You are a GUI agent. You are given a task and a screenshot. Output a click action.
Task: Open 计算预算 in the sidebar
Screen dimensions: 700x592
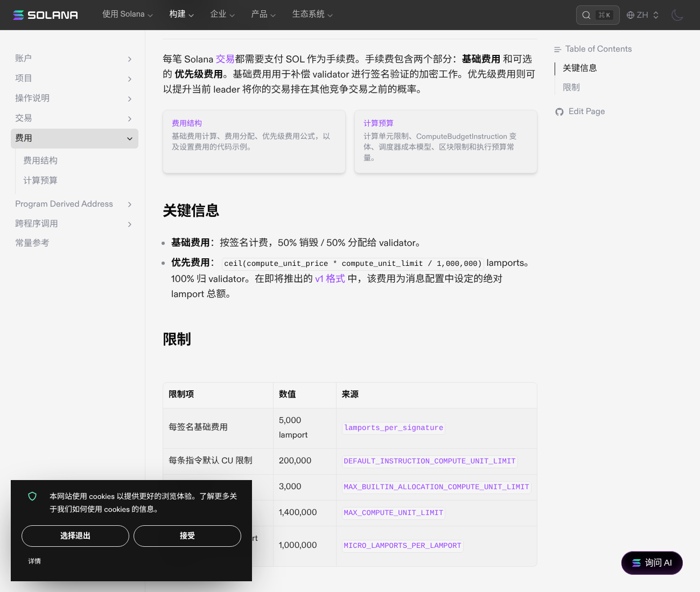40,180
